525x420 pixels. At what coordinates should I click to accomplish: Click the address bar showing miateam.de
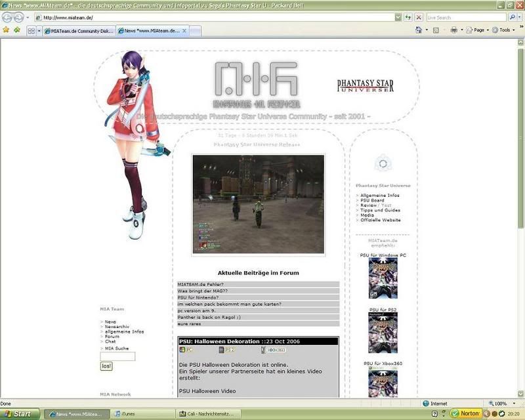pyautogui.click(x=215, y=18)
